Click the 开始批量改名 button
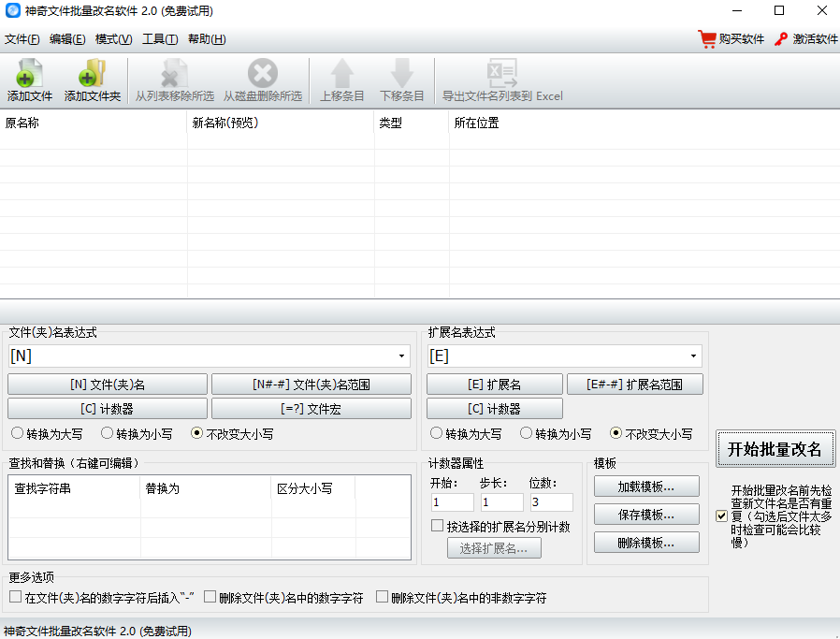Image resolution: width=840 pixels, height=639 pixels. [775, 449]
